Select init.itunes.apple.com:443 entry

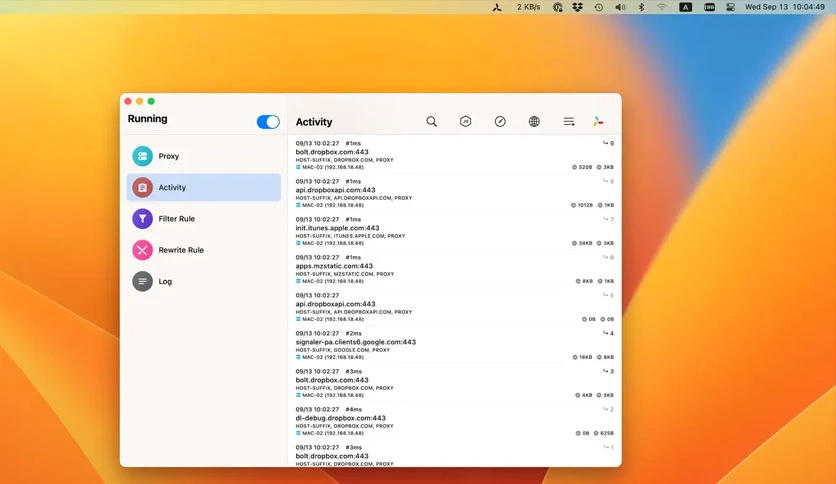454,231
